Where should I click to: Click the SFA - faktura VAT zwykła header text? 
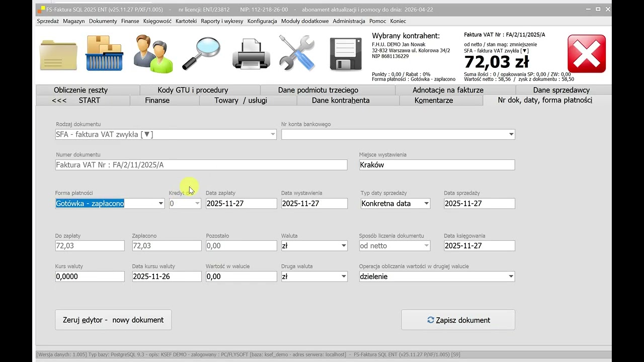(x=496, y=50)
